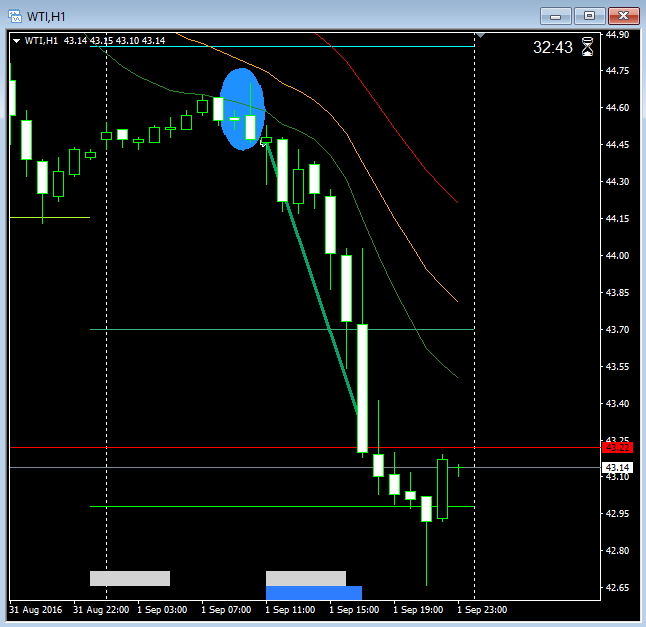Select the cyan horizontal line near top
This screenshot has width=646, height=627.
[282, 47]
